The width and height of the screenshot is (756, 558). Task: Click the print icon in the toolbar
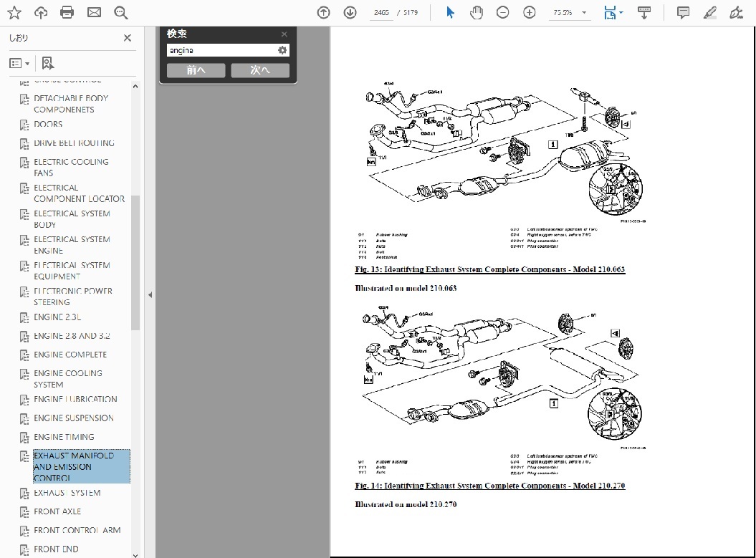67,12
